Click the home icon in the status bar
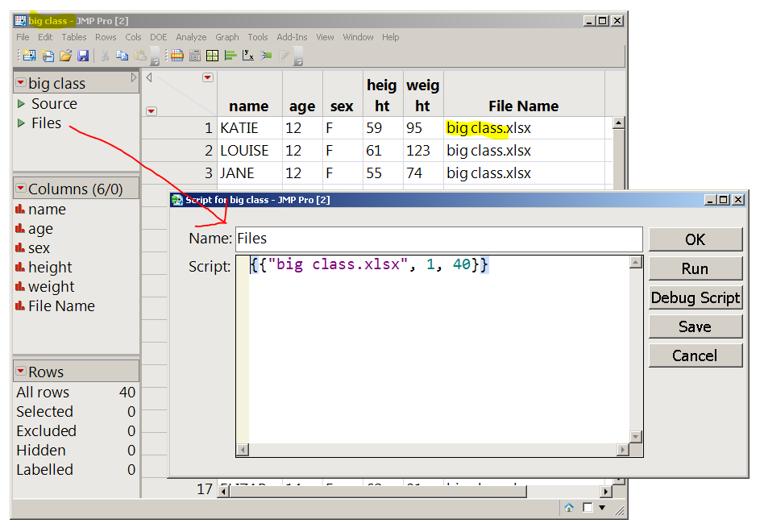 (569, 508)
